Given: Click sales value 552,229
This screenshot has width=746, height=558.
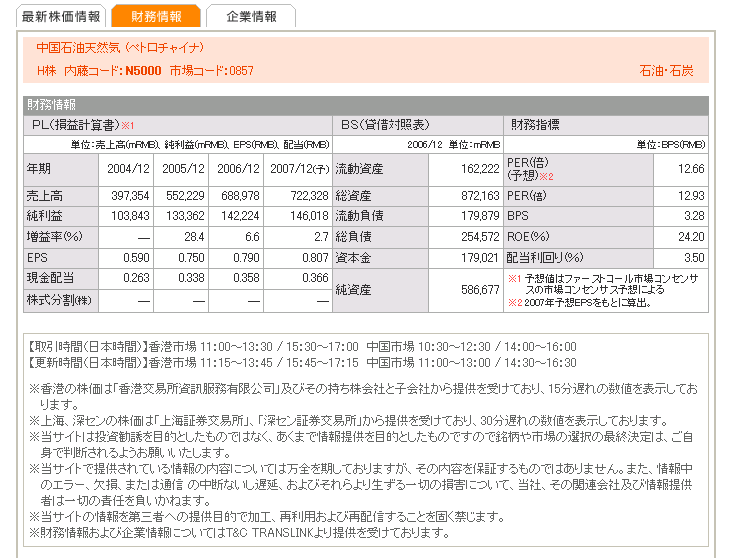Looking at the screenshot, I should click(185, 196).
